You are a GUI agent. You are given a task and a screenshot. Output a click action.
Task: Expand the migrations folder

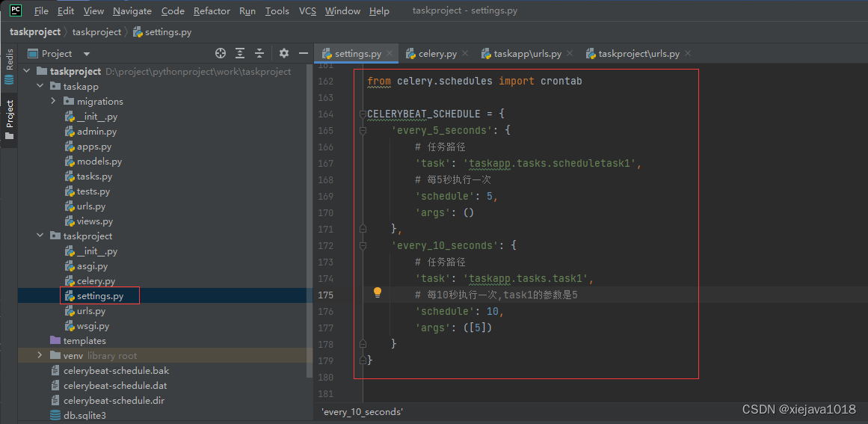[54, 101]
